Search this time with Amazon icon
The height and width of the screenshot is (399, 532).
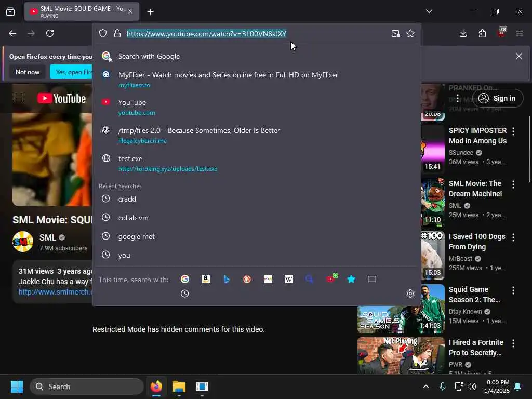coord(206,279)
